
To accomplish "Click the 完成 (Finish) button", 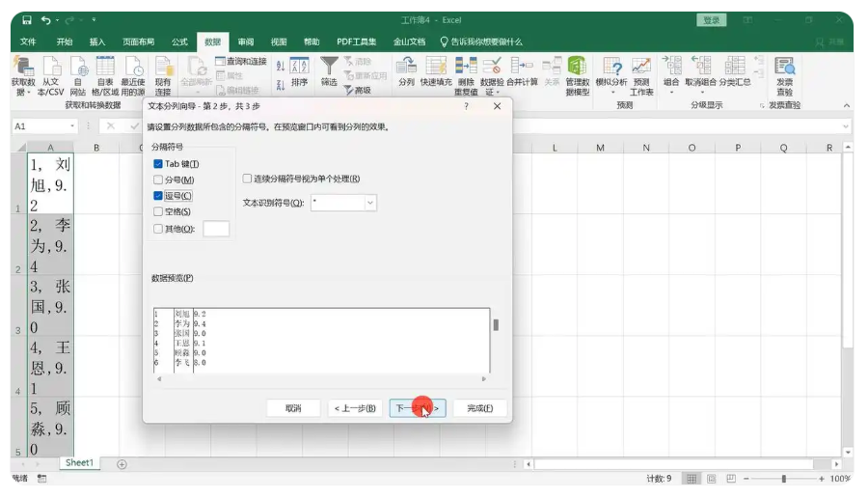I will [479, 408].
